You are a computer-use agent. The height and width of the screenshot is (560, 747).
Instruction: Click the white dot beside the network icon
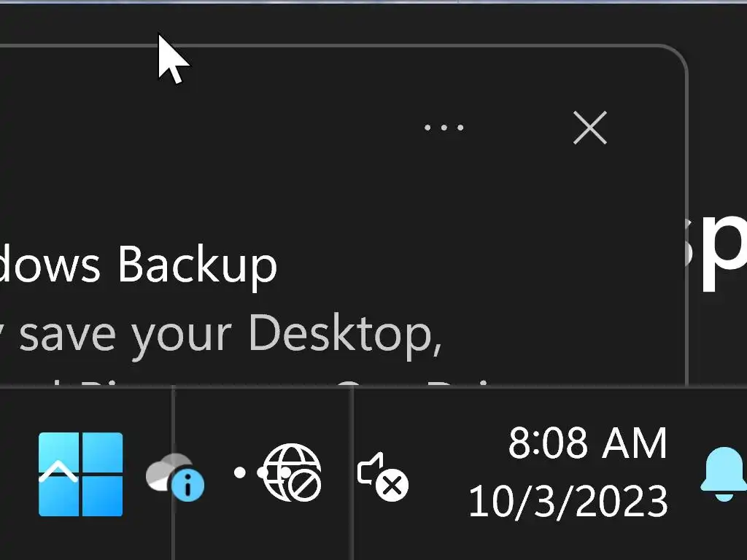(x=239, y=472)
